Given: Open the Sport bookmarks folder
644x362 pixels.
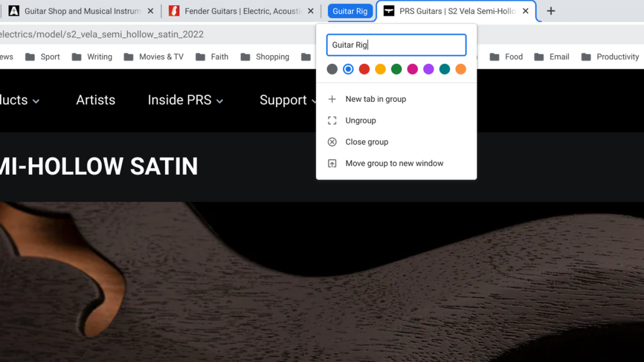Looking at the screenshot, I should click(42, 57).
